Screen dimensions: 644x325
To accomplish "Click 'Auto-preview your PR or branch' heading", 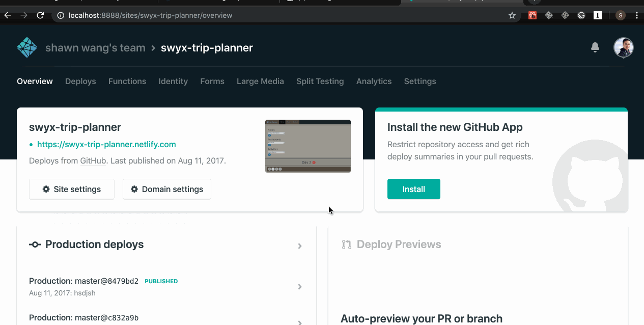I will 422,319.
